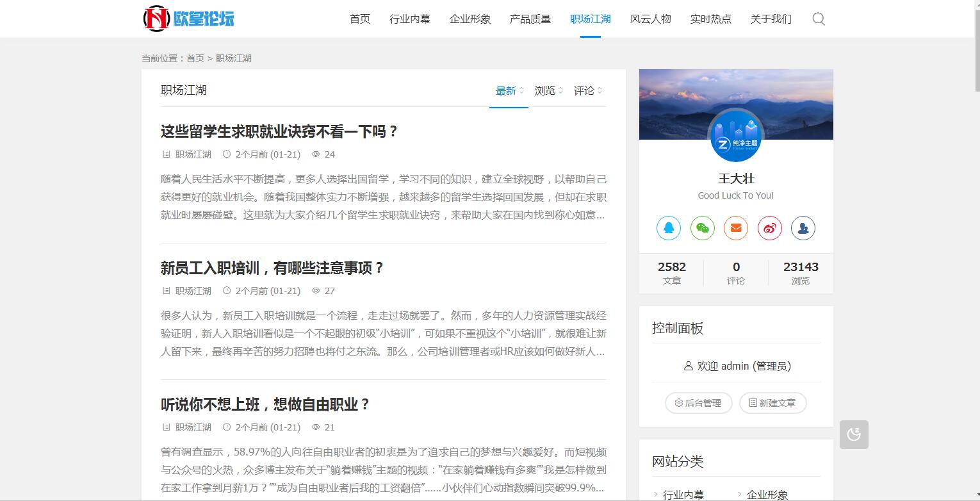Click the Weibo social icon
The width and height of the screenshot is (980, 501).
pyautogui.click(x=770, y=228)
